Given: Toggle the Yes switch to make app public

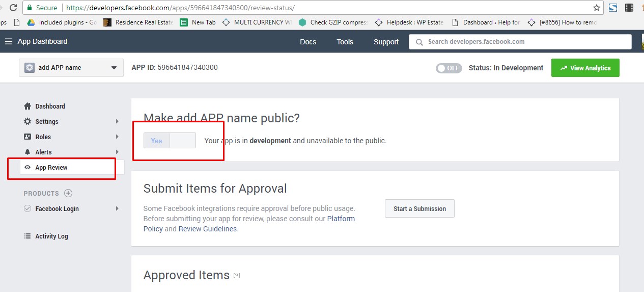Looking at the screenshot, I should pos(170,141).
